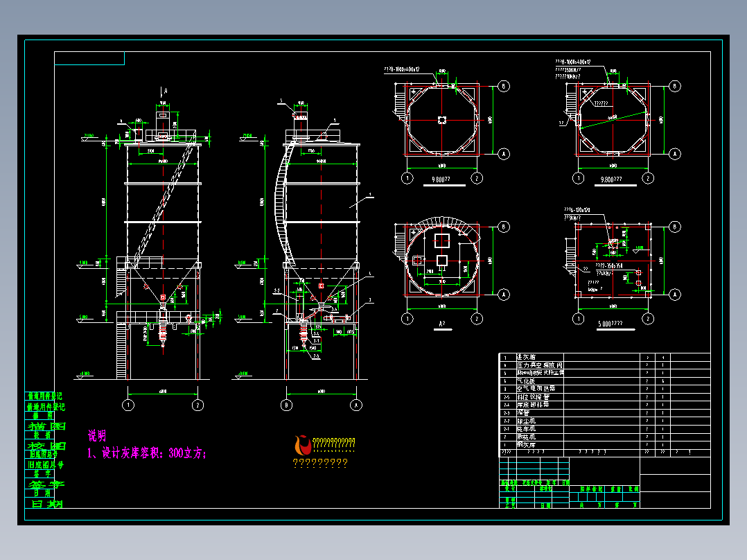Click axis bubble B of top-right plan
Image resolution: width=747 pixels, height=560 pixels.
point(675,86)
